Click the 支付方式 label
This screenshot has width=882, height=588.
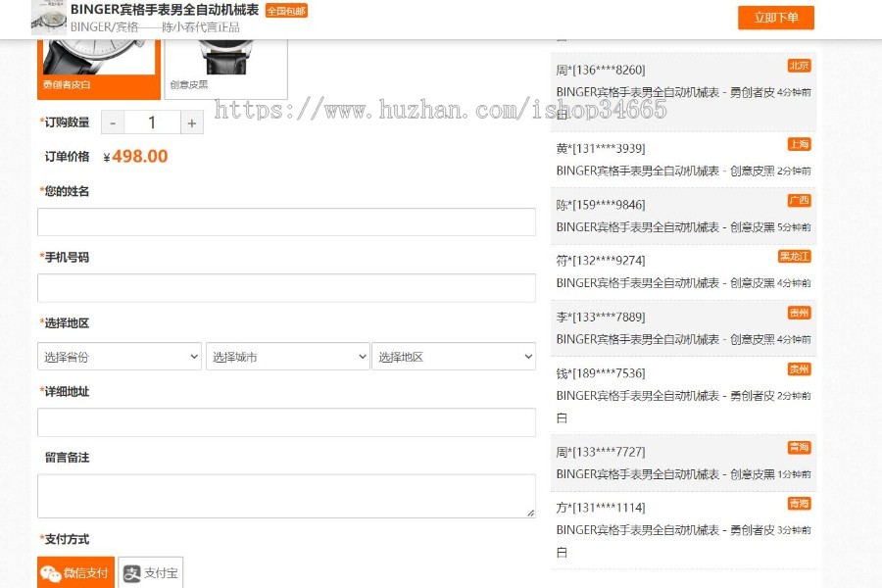coord(65,539)
